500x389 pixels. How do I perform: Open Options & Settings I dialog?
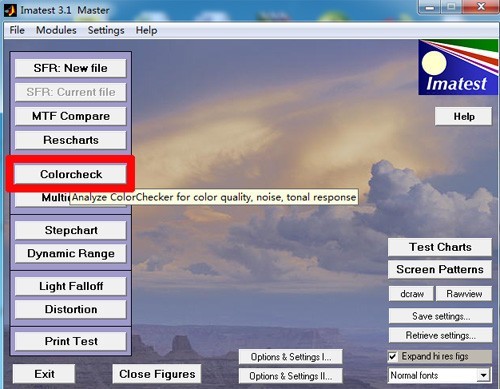291,357
